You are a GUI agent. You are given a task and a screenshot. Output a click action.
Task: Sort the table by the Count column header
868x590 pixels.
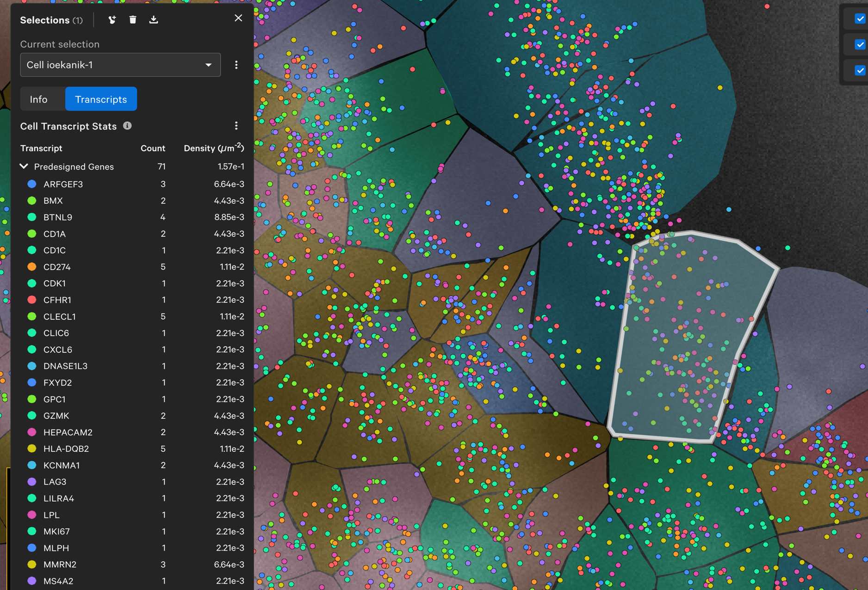153,148
